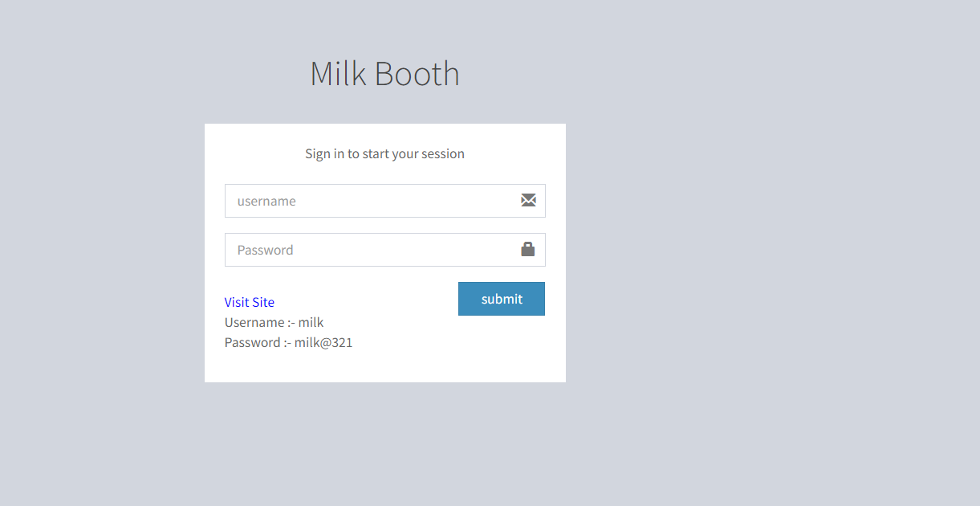Click the Sign in to start your session text

pos(384,153)
